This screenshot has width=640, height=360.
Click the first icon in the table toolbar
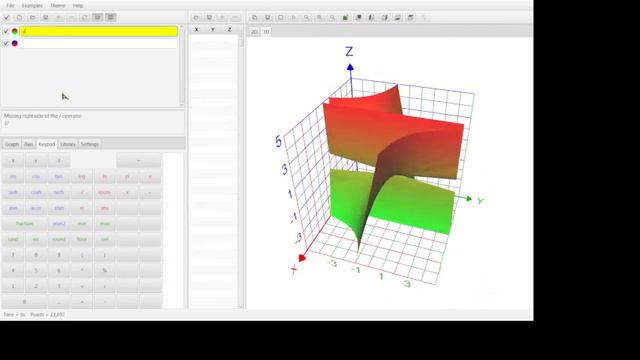196,18
